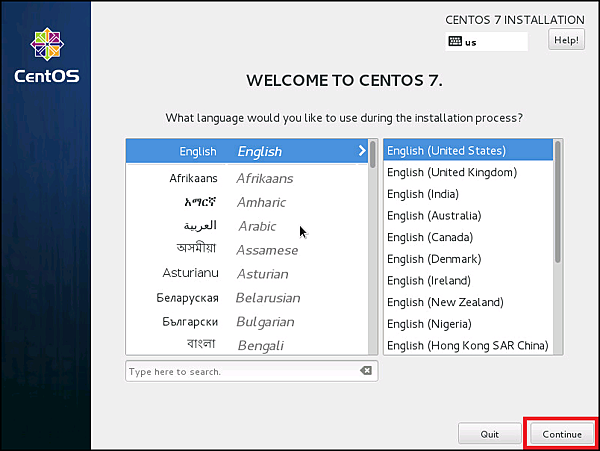Click the keyboard layout icon
The height and width of the screenshot is (451, 600).
(455, 41)
